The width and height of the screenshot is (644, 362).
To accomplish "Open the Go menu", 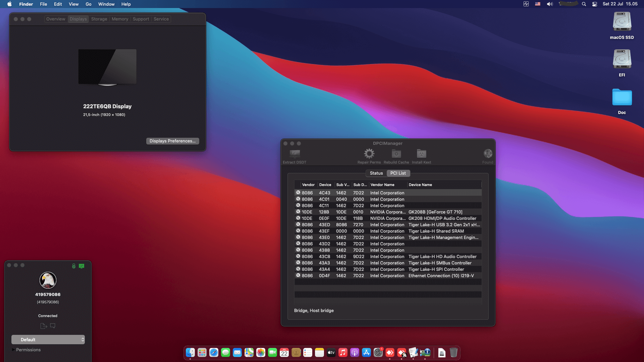I will click(x=89, y=4).
